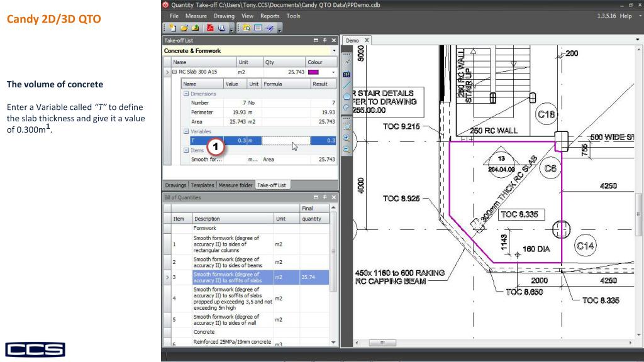Pin the Bill of Quantities panel
Image resolution: width=644 pixels, height=362 pixels.
tap(325, 197)
